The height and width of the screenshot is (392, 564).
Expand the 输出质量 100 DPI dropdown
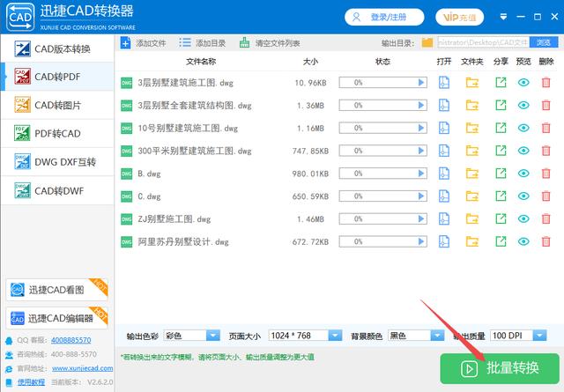[539, 336]
